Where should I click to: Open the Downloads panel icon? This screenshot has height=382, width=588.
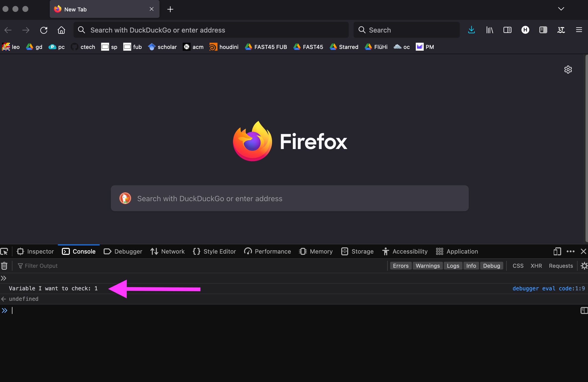click(471, 30)
